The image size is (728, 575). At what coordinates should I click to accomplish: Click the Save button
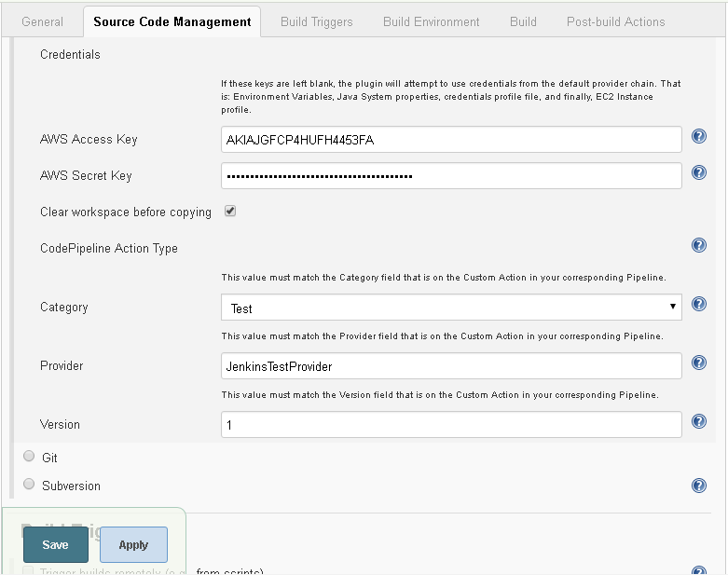click(x=56, y=545)
